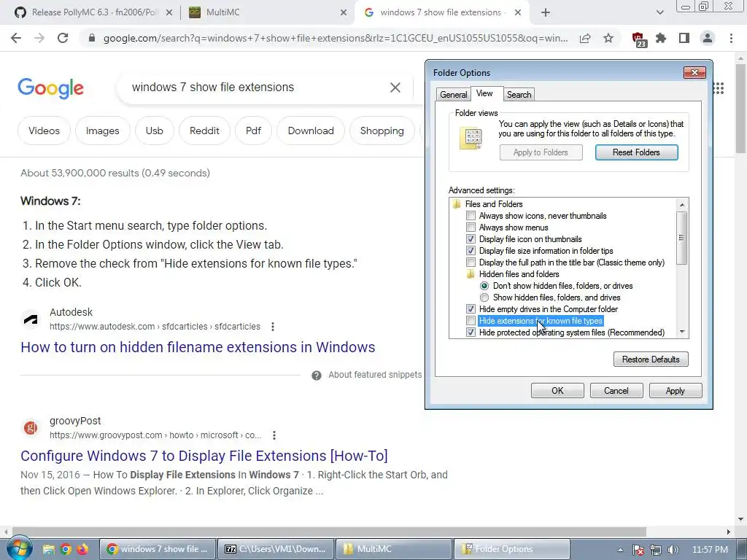This screenshot has width=747, height=560.
Task: Click the network tray icon
Action: coord(656,550)
